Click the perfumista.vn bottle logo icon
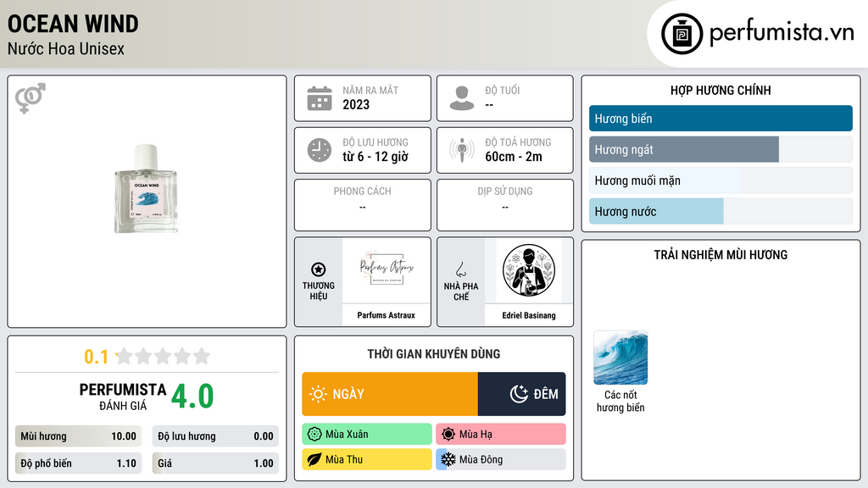Viewport: 868px width, 488px height. click(x=682, y=34)
